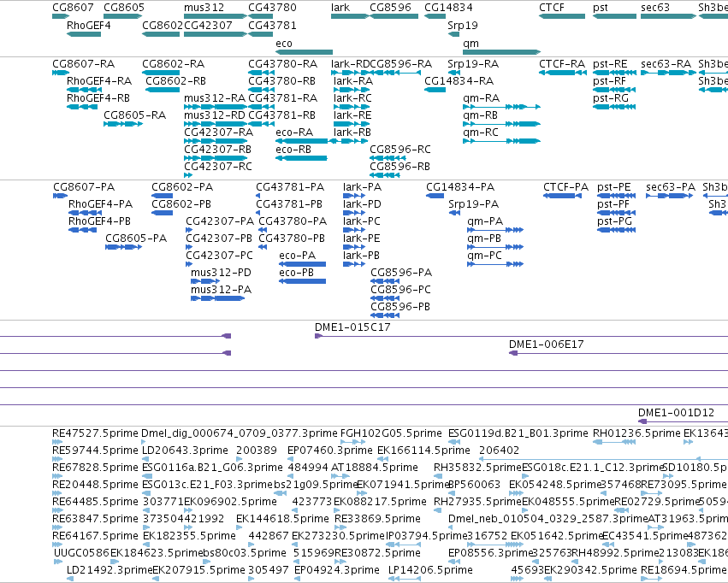Select the Srp19-PA protein label
Image resolution: width=728 pixels, height=583 pixels.
[x=474, y=204]
